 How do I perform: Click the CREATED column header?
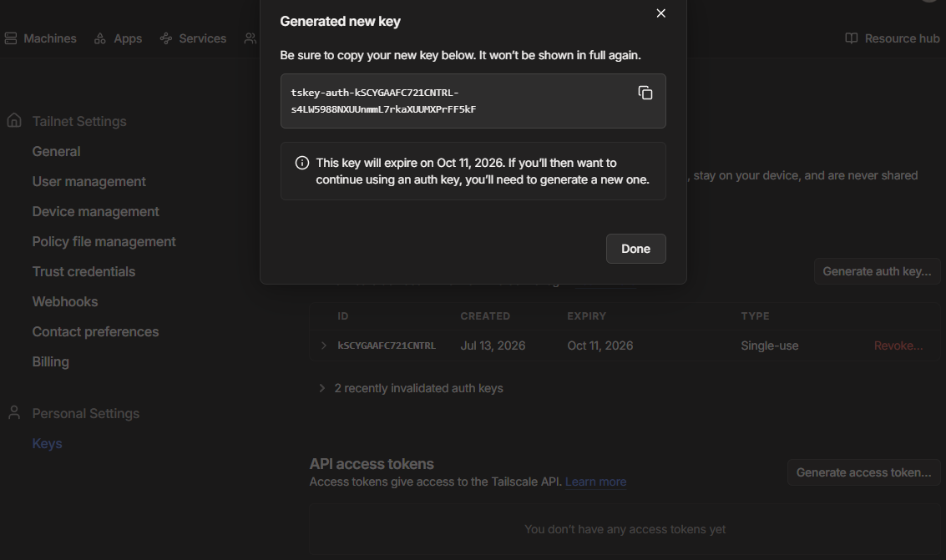[x=485, y=315]
